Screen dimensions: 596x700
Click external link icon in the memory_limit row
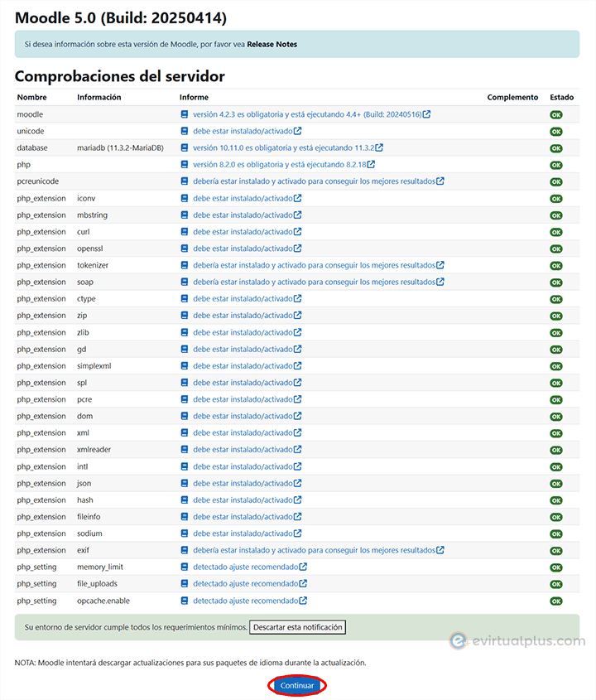303,567
